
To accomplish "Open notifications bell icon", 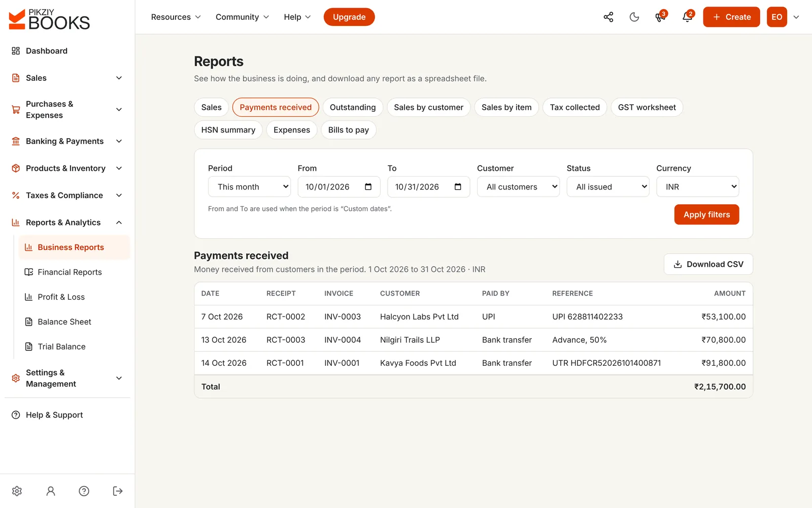I will pos(687,17).
